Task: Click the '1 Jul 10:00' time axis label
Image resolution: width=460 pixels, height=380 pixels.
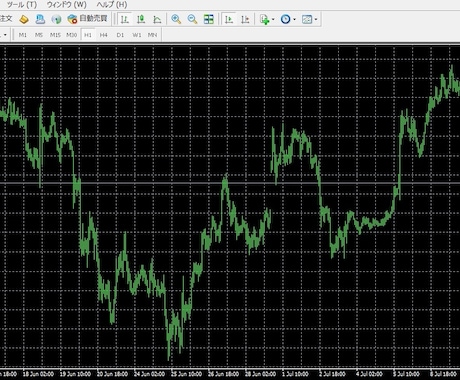Action: click(x=296, y=374)
